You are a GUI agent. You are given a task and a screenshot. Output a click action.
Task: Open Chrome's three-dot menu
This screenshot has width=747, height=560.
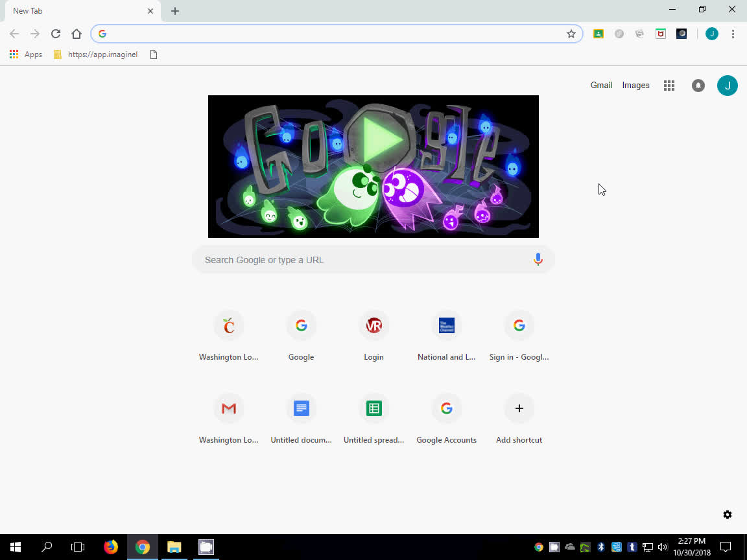point(733,34)
